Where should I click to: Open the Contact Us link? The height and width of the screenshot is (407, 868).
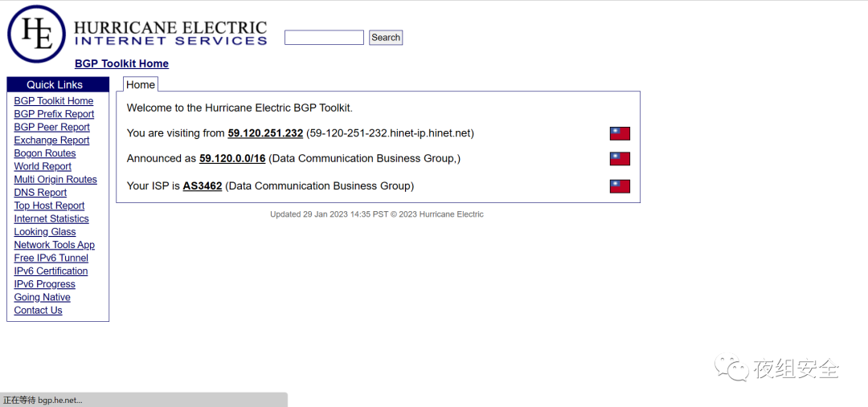click(39, 310)
